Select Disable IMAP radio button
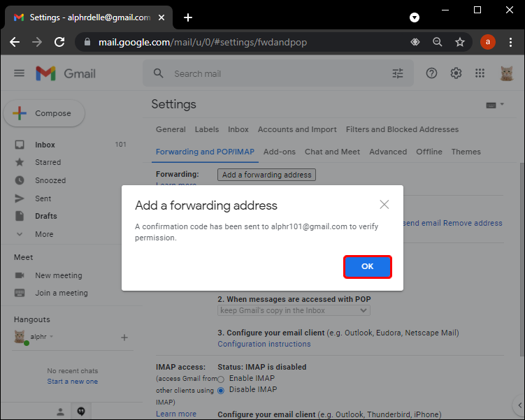Image resolution: width=525 pixels, height=420 pixels. pos(222,390)
